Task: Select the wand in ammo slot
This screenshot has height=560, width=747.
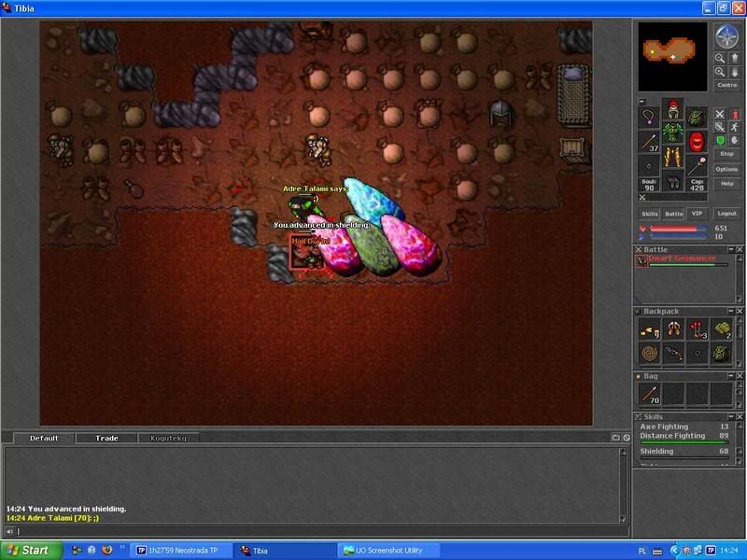Action: (x=697, y=166)
